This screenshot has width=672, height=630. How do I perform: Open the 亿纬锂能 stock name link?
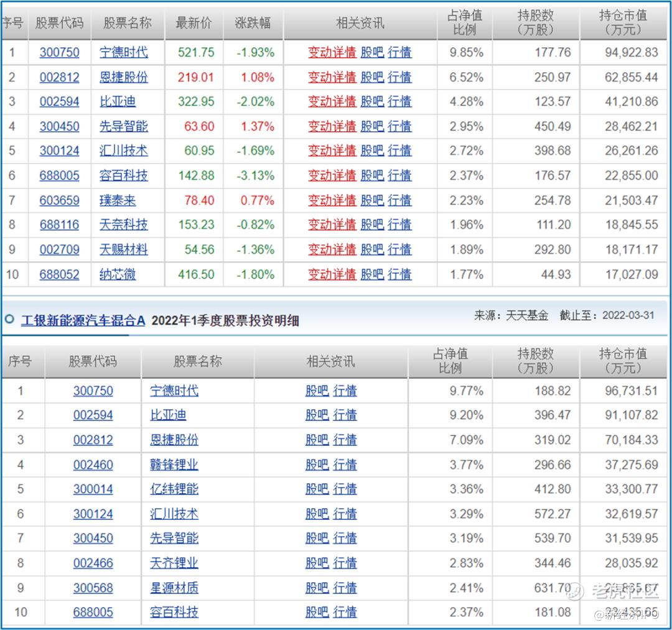point(174,489)
